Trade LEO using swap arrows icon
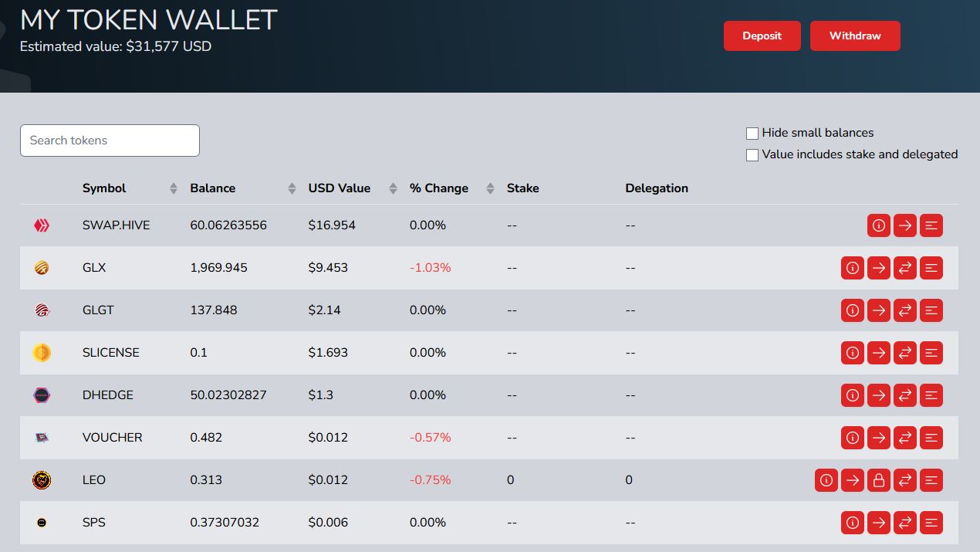Image resolution: width=980 pixels, height=552 pixels. coord(905,480)
